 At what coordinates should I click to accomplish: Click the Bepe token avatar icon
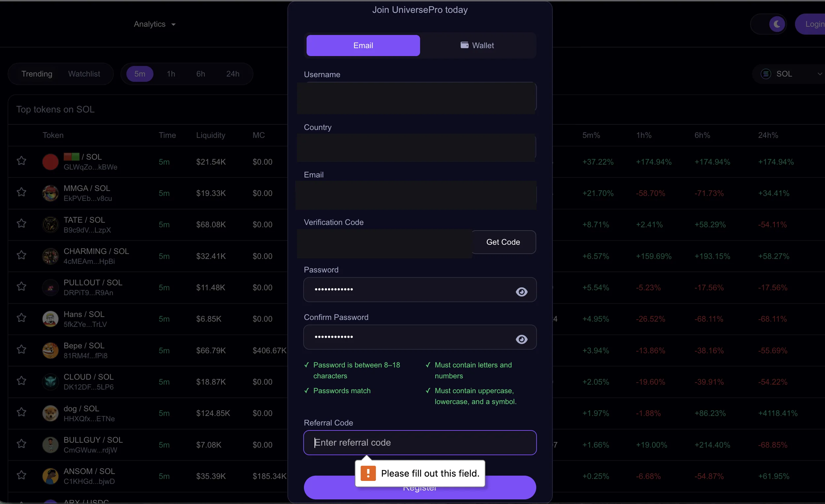click(x=50, y=350)
